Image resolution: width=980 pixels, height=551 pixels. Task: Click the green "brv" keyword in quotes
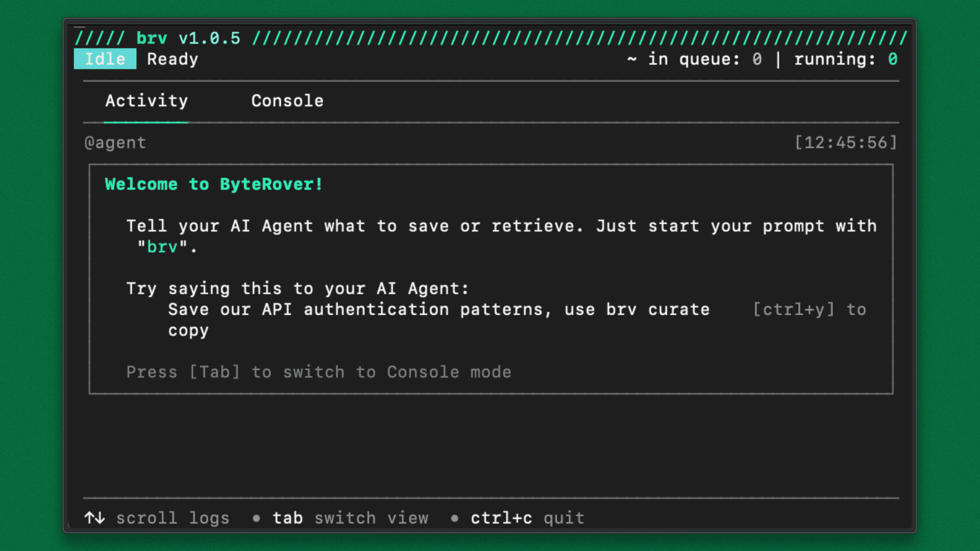click(162, 247)
